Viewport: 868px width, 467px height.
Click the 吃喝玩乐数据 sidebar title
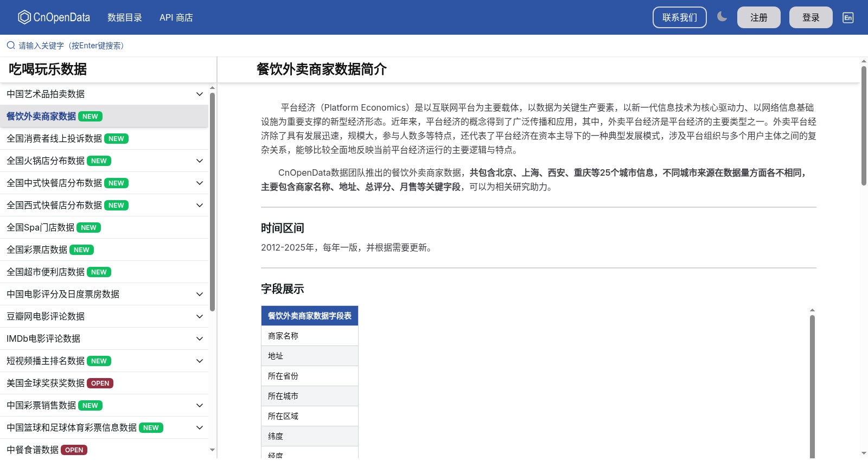click(48, 69)
